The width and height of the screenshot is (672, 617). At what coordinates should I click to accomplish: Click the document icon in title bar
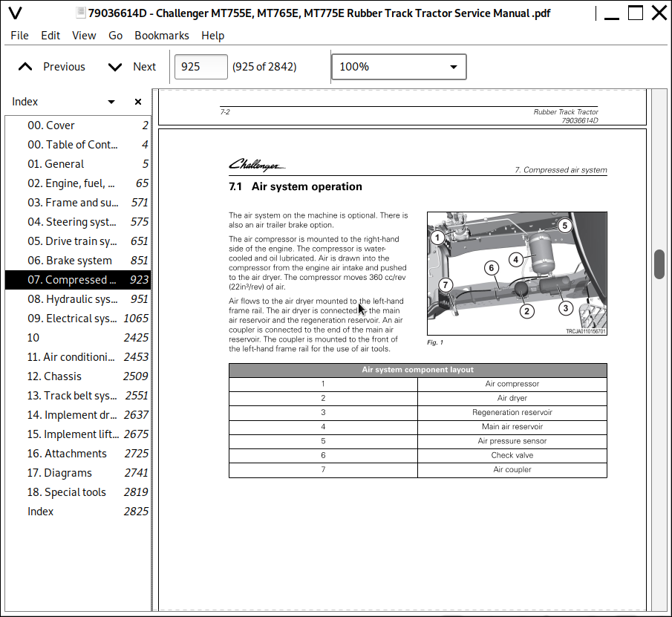(x=81, y=13)
